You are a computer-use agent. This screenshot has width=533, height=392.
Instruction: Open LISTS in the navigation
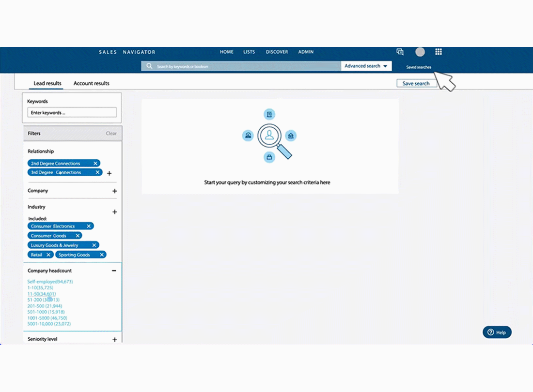(x=249, y=52)
